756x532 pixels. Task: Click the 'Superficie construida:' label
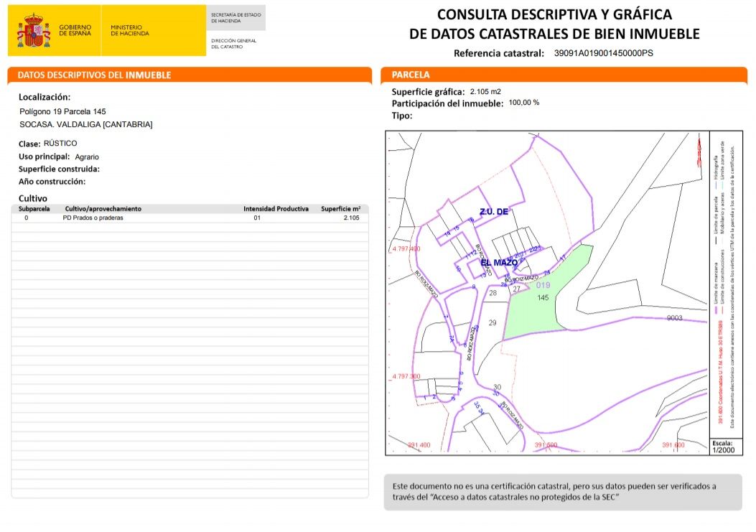[59, 169]
